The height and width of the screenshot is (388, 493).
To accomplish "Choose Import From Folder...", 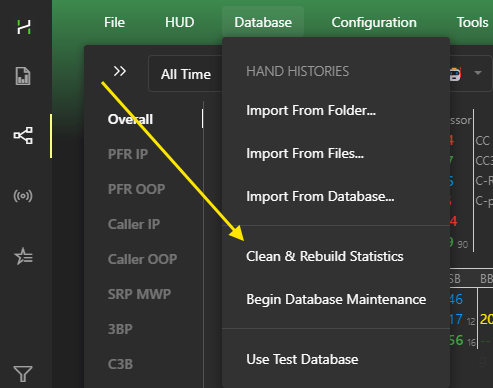I will click(x=311, y=110).
